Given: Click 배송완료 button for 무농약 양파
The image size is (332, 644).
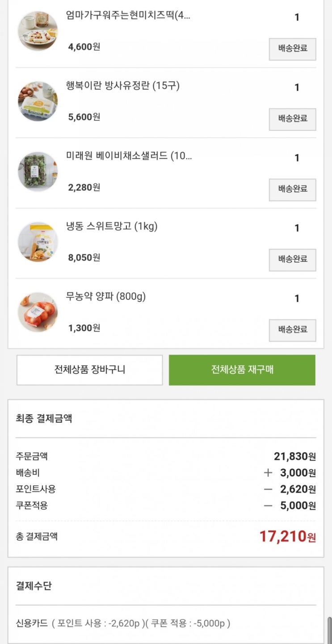Looking at the screenshot, I should (x=292, y=330).
